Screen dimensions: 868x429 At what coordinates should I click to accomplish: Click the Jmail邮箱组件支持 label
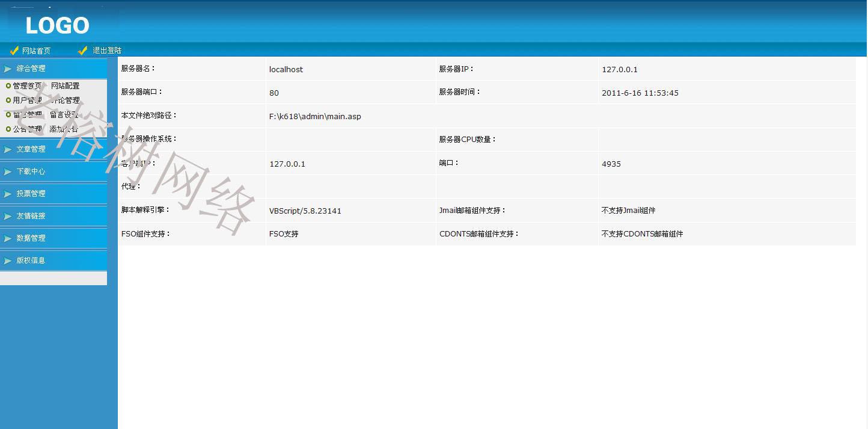coord(472,211)
